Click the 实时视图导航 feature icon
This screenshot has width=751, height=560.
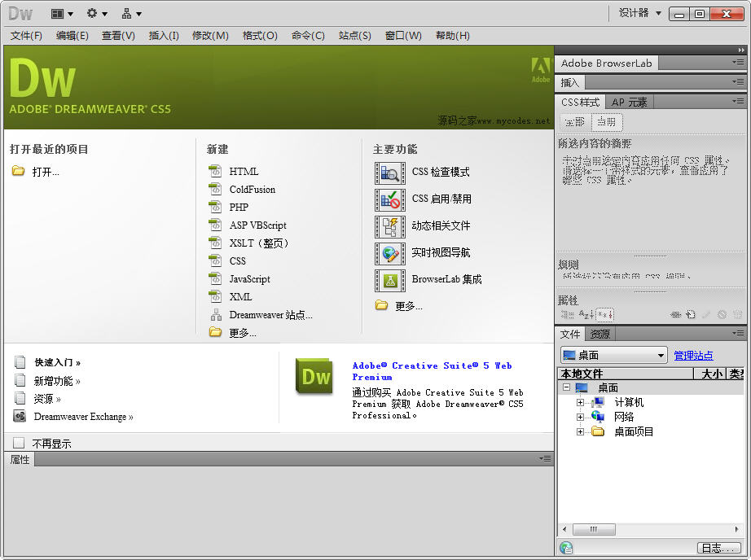[390, 253]
